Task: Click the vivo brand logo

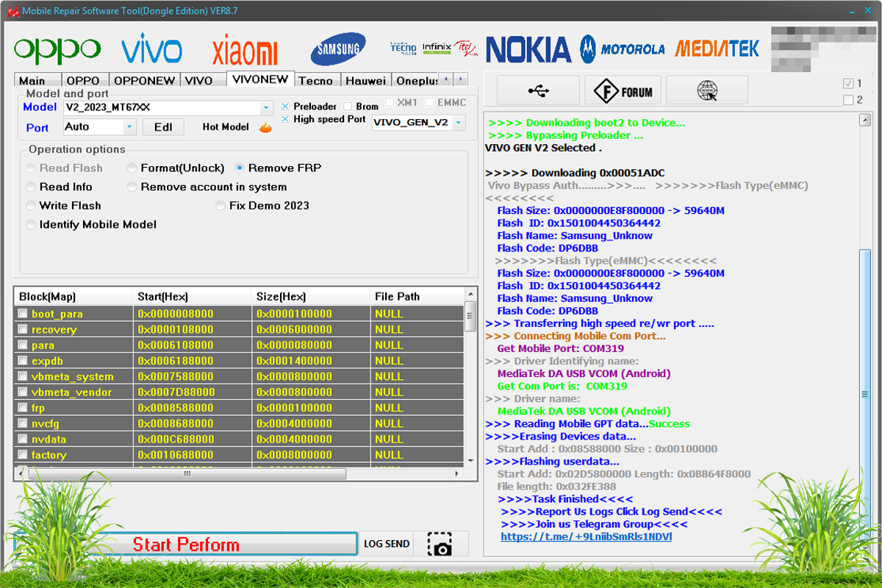Action: tap(152, 49)
